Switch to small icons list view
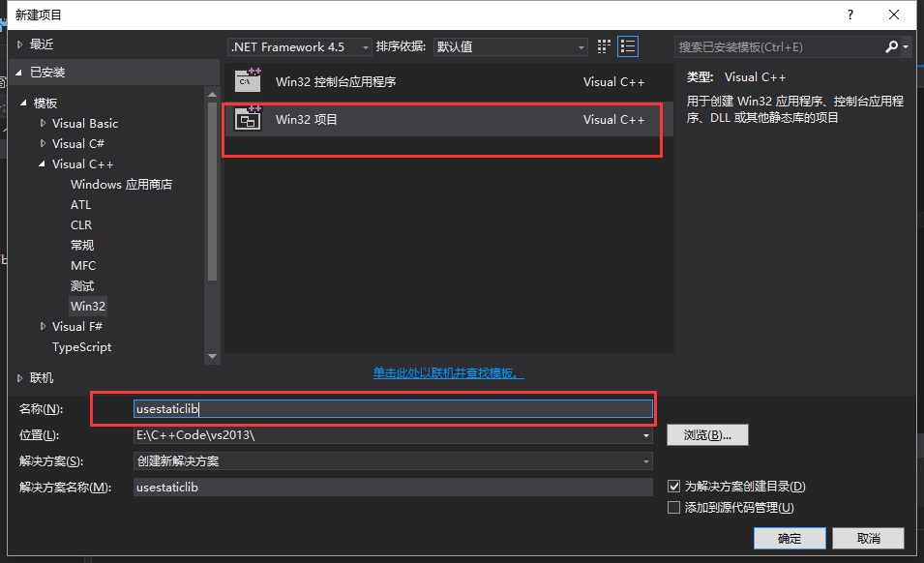The image size is (924, 563). (628, 46)
